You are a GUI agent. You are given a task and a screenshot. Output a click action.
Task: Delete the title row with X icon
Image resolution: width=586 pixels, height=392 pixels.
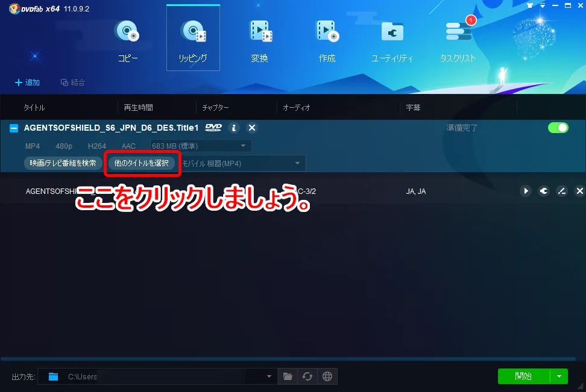coord(579,191)
